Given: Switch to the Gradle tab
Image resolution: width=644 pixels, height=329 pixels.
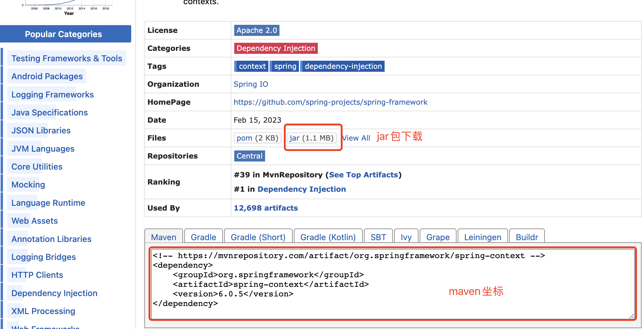Looking at the screenshot, I should (x=203, y=236).
